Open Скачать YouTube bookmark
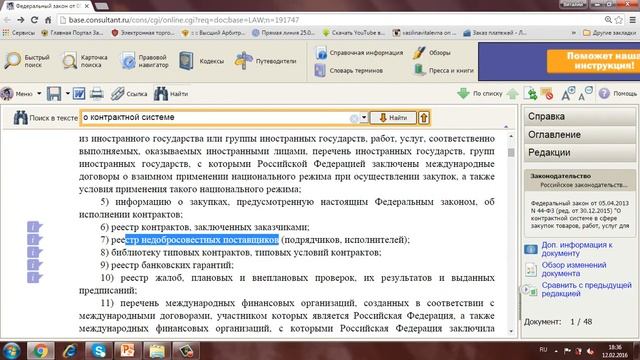Image resolution: width=640 pixels, height=360 pixels. [353, 33]
